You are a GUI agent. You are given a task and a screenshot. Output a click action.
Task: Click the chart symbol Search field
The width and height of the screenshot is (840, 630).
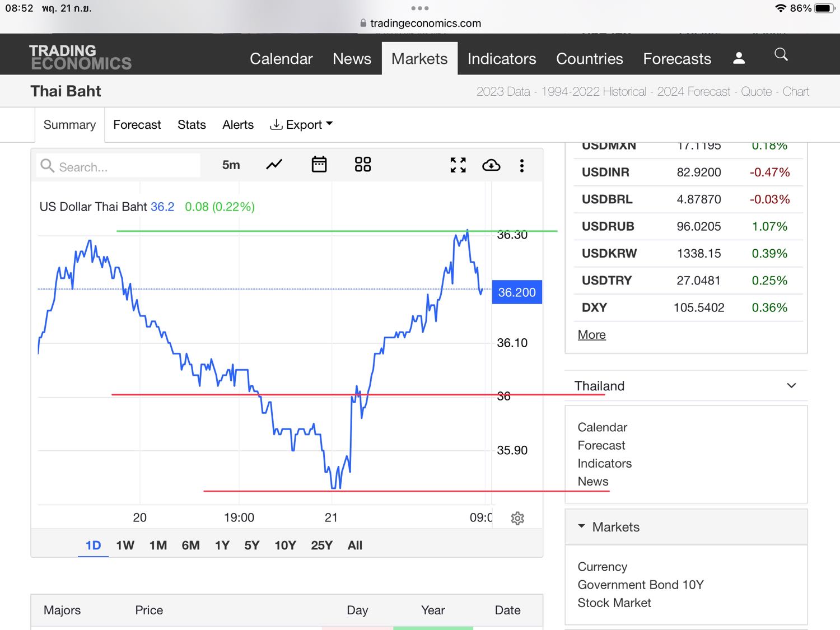point(118,166)
